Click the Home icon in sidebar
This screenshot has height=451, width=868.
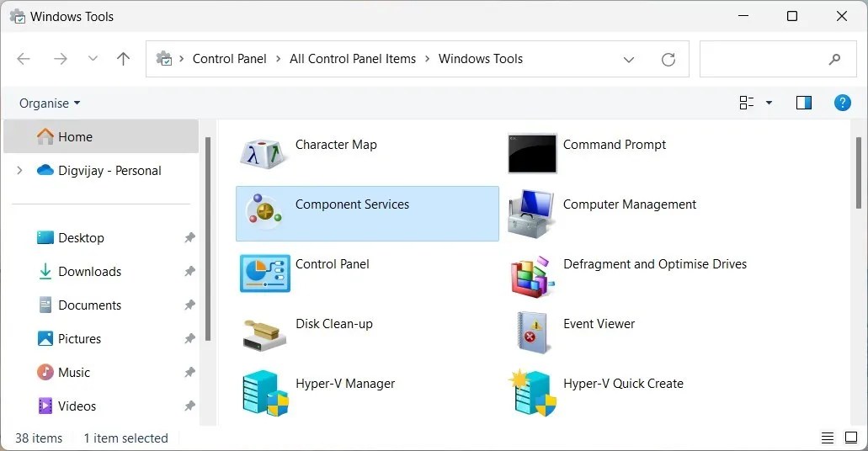[x=45, y=136]
